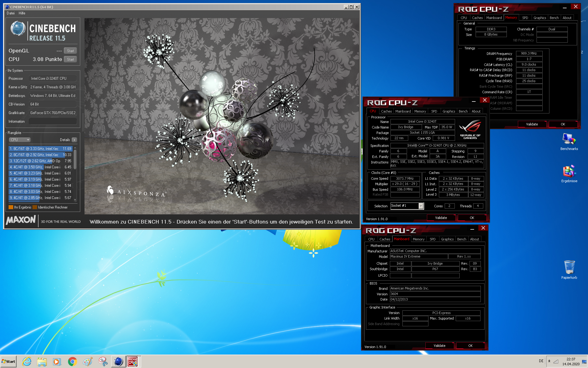The height and width of the screenshot is (368, 588).
Task: Open the Hilfe menu in Cinebench
Action: tap(22, 13)
